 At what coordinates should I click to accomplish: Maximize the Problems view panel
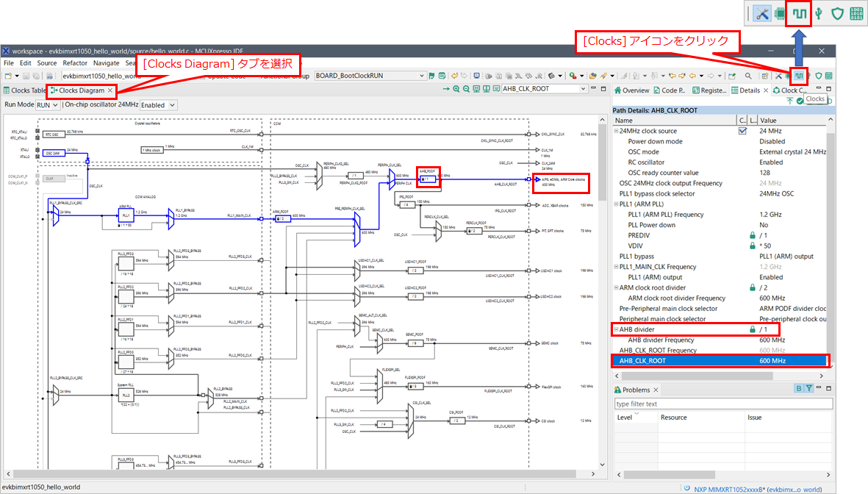pyautogui.click(x=829, y=389)
